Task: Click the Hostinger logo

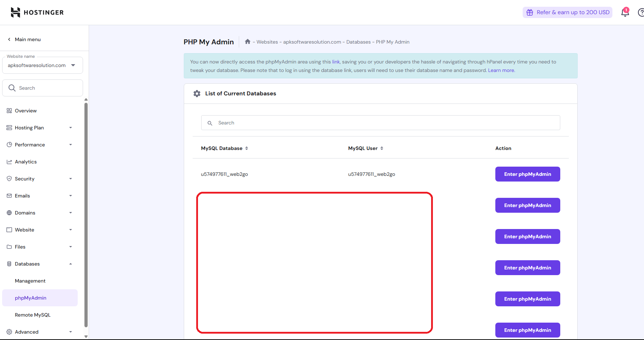Action: pos(37,12)
